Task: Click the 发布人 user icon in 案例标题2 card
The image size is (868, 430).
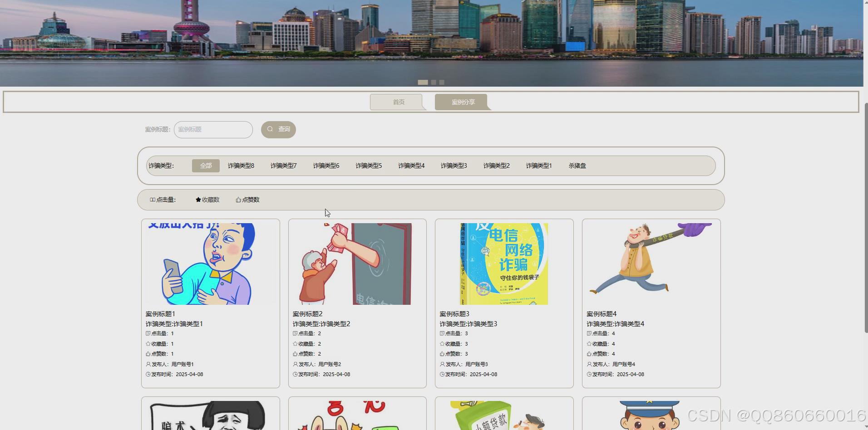Action: tap(295, 364)
